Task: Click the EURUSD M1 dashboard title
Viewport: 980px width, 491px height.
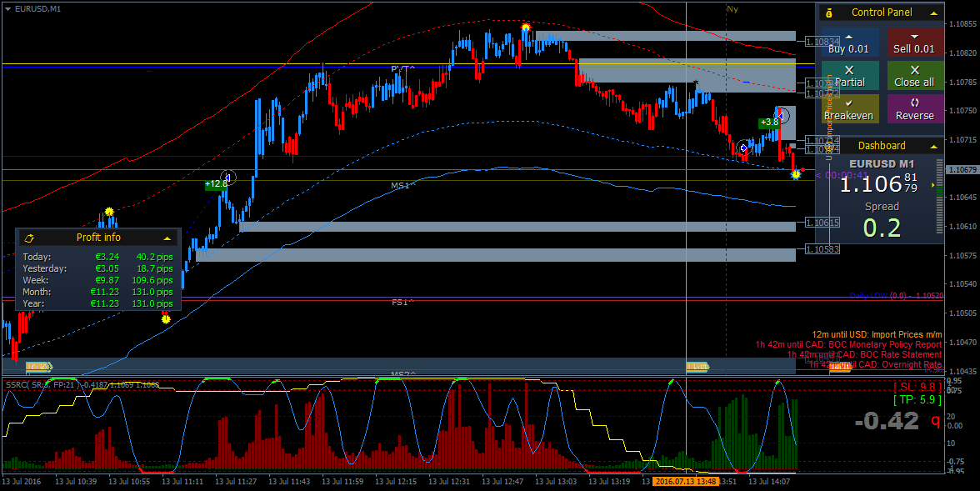Action: click(882, 164)
